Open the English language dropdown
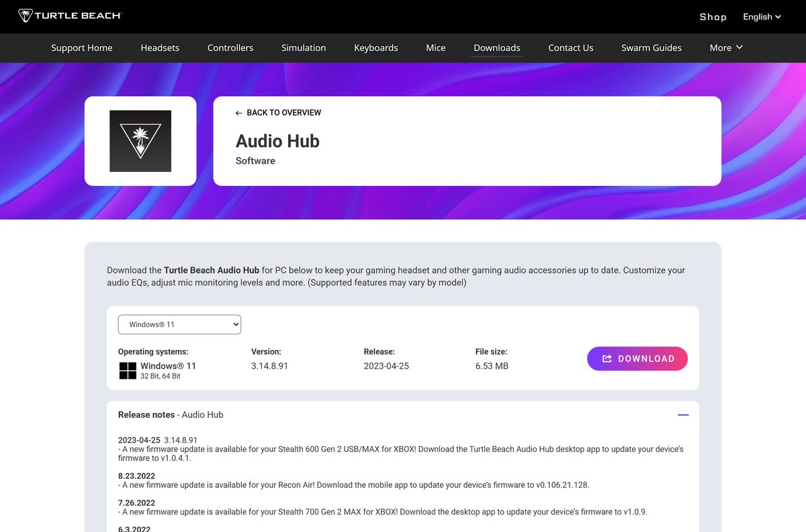This screenshot has height=532, width=806. 762,17
